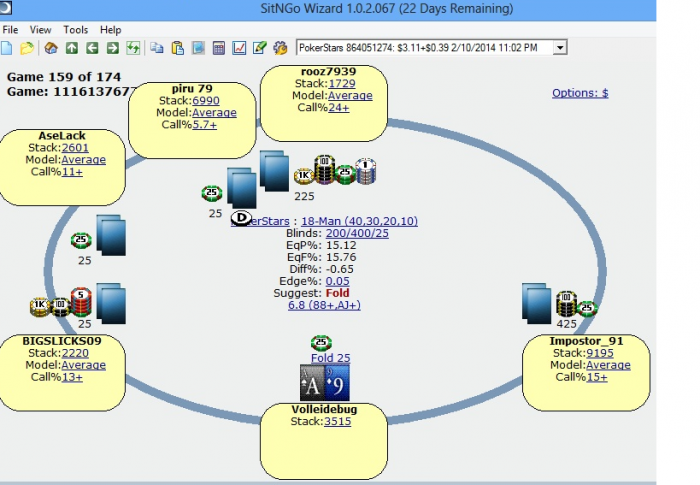The width and height of the screenshot is (700, 485).
Task: Open a hand history with the folder icon
Action: [27, 48]
